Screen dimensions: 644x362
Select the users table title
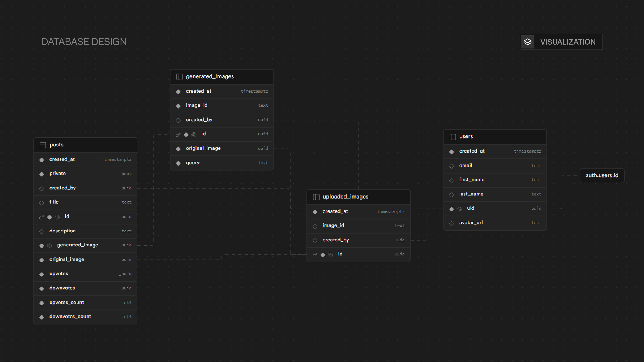click(x=466, y=136)
